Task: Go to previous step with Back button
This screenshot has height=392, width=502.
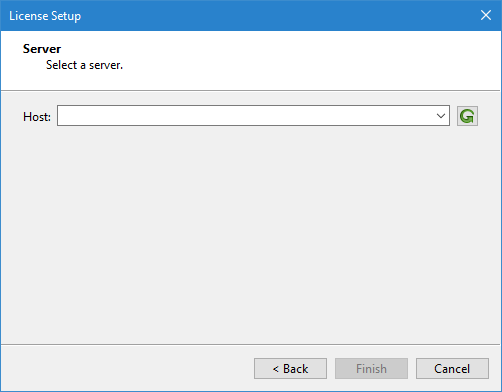Action: 290,369
